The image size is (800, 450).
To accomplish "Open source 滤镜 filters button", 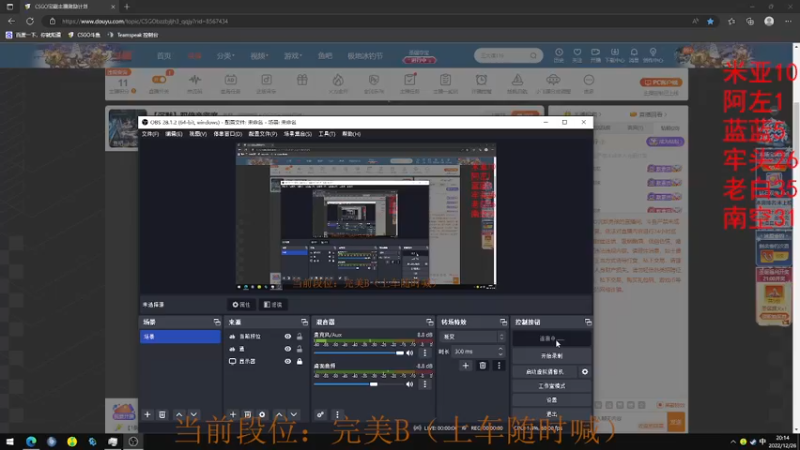I will click(x=273, y=305).
